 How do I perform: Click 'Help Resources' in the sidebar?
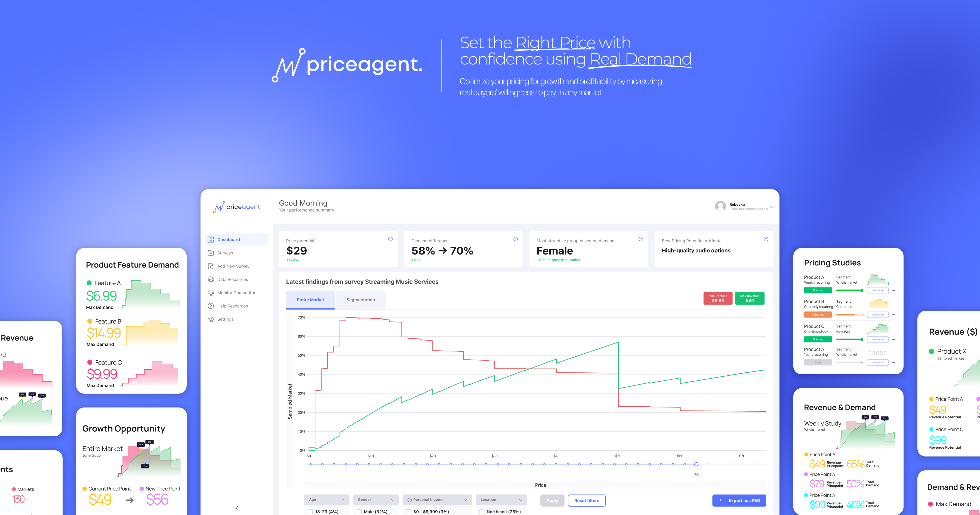click(x=232, y=306)
